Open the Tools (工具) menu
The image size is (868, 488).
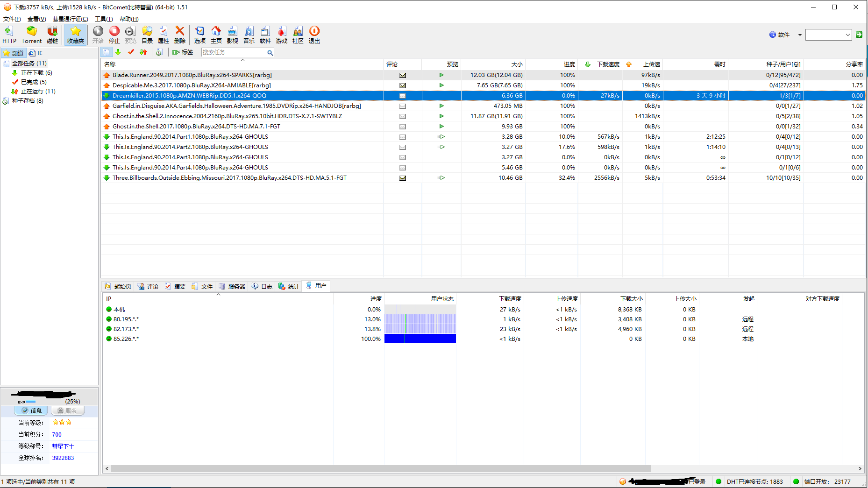104,19
